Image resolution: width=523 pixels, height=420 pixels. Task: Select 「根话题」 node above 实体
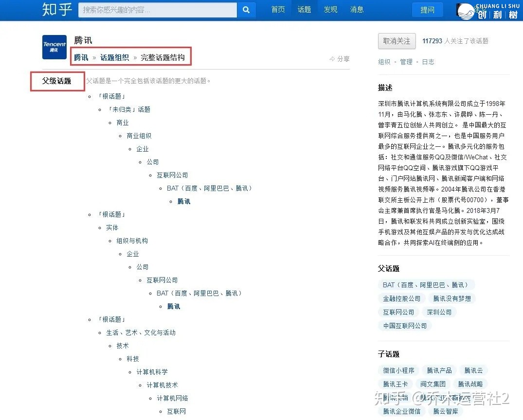coord(111,215)
